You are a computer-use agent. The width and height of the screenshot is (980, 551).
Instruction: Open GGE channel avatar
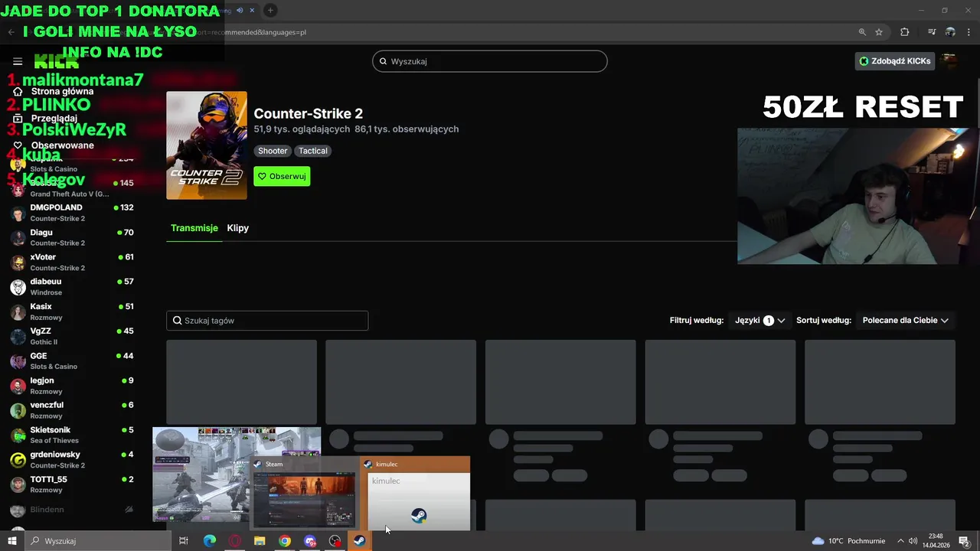18,361
